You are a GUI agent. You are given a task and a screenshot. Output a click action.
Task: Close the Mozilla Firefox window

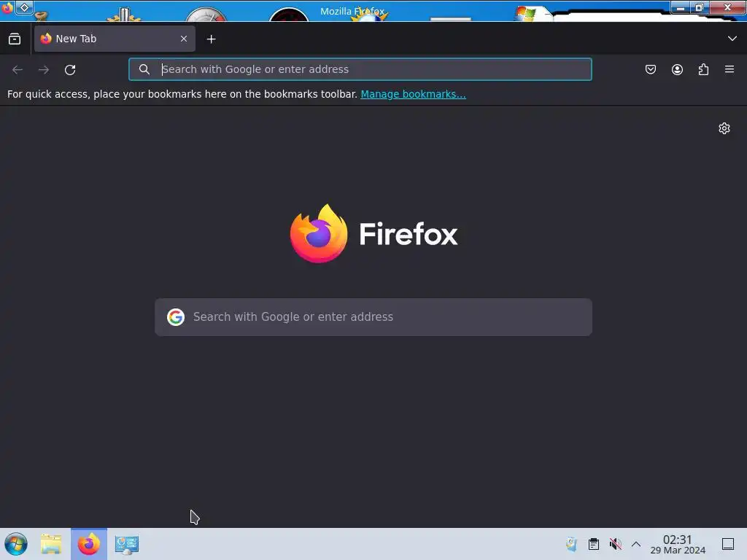click(x=727, y=7)
